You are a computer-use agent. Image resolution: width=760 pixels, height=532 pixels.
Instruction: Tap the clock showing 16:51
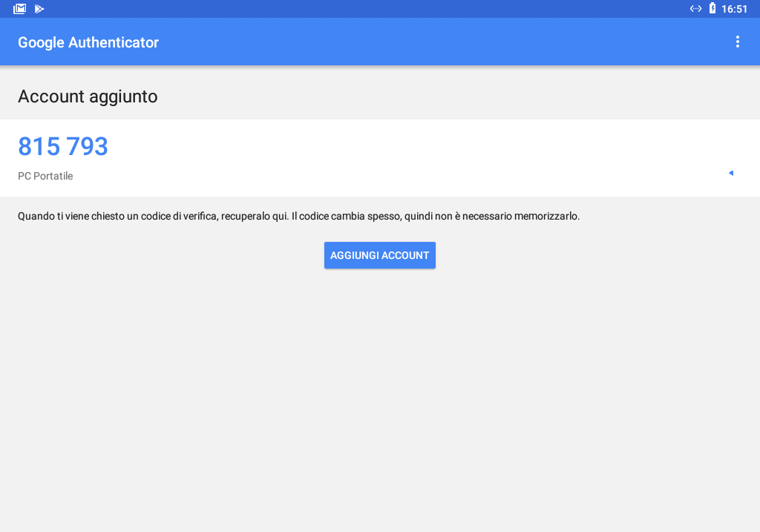click(733, 8)
